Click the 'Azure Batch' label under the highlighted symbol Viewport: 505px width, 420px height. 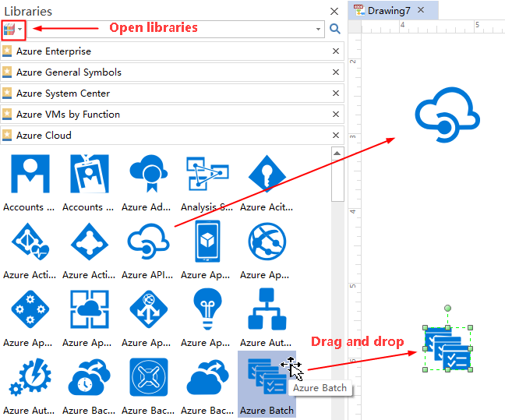click(267, 411)
